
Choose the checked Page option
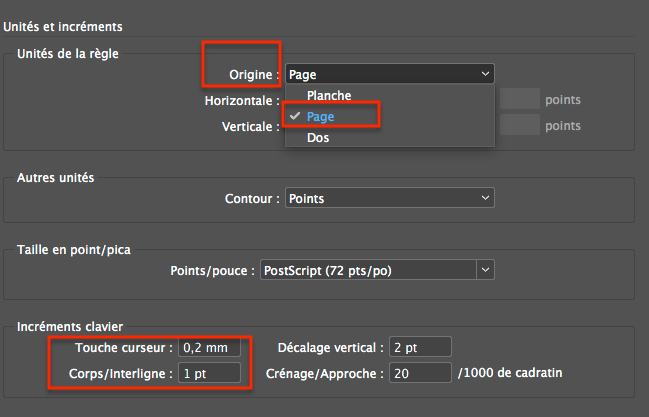(320, 117)
